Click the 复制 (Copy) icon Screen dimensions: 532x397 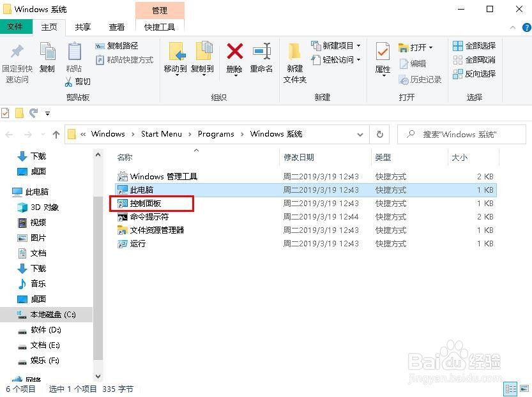[x=47, y=59]
